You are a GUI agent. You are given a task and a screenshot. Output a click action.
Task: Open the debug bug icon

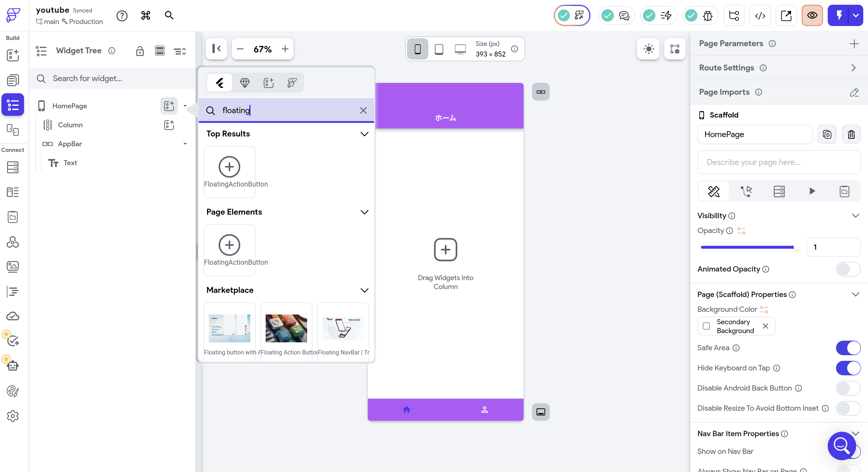pyautogui.click(x=707, y=15)
